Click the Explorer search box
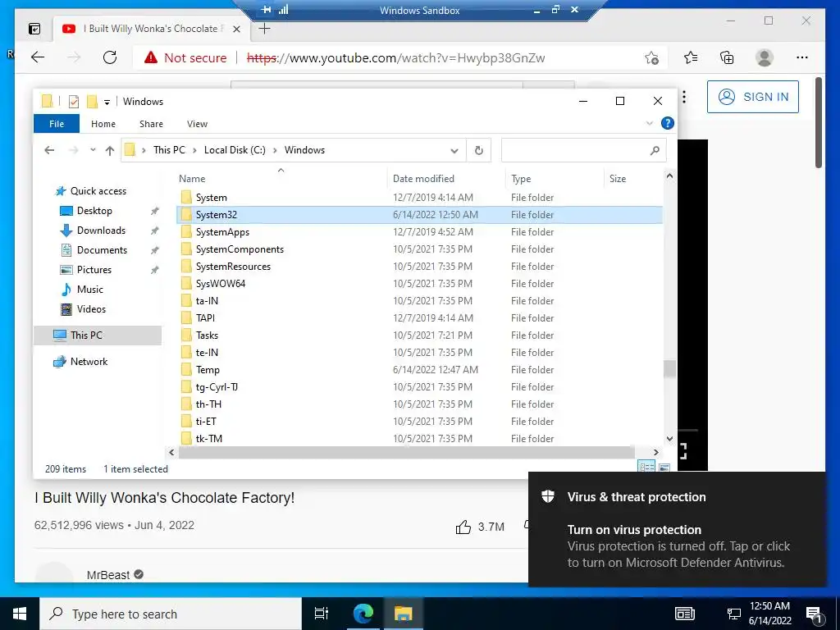 tap(583, 151)
